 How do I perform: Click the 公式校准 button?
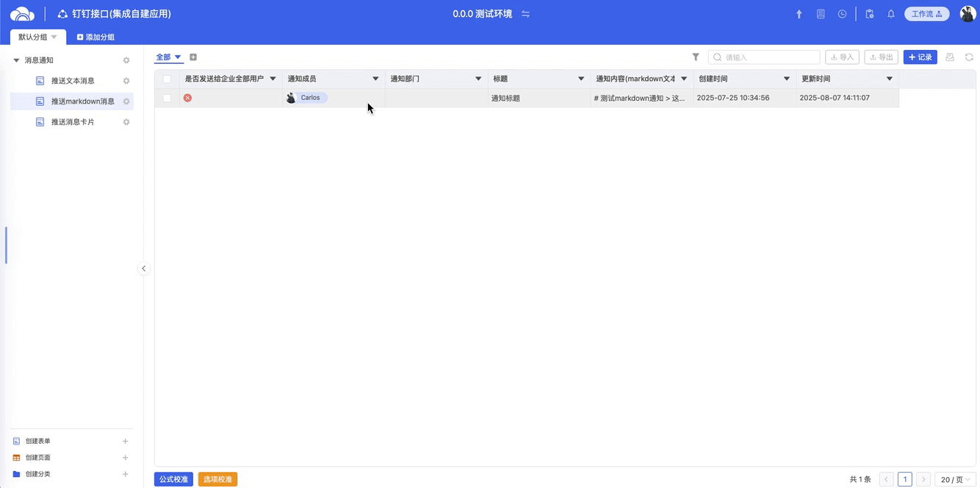pyautogui.click(x=173, y=479)
